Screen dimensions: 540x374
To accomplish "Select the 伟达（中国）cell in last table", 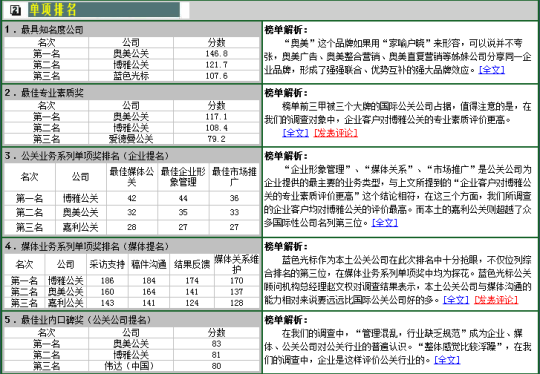I will click(x=131, y=366).
